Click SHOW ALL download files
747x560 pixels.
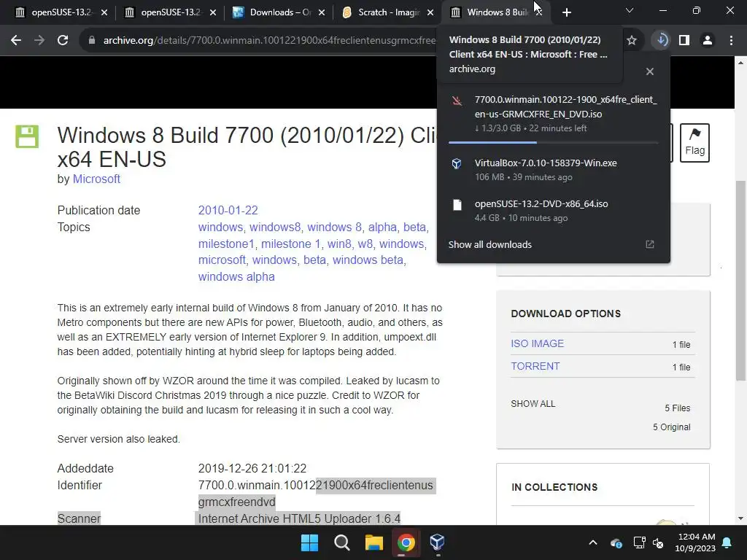533,404
